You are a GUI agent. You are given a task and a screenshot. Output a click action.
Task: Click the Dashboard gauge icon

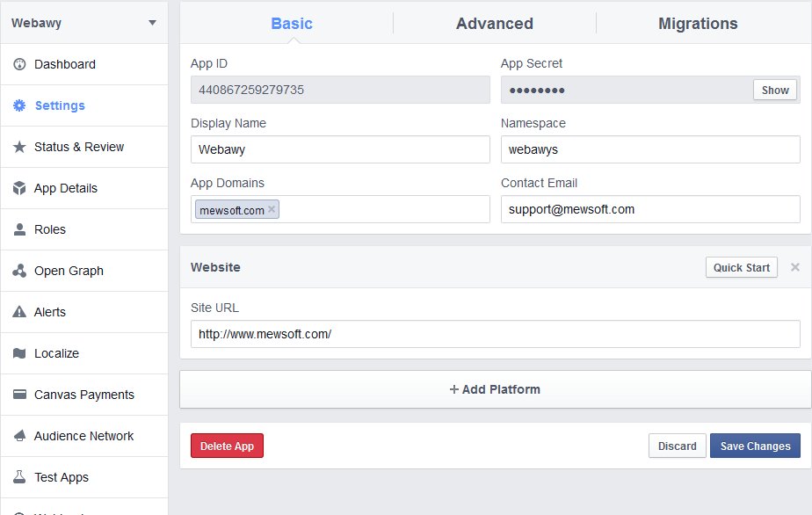[x=19, y=64]
